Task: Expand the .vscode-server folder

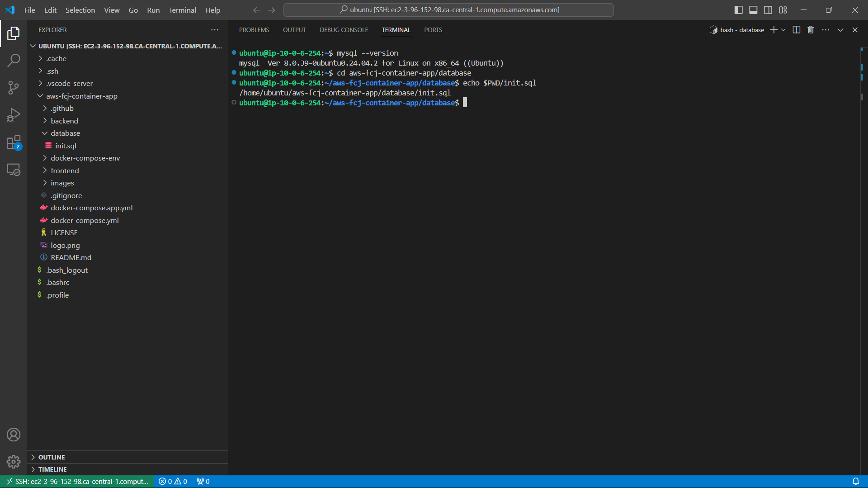Action: click(127, 84)
